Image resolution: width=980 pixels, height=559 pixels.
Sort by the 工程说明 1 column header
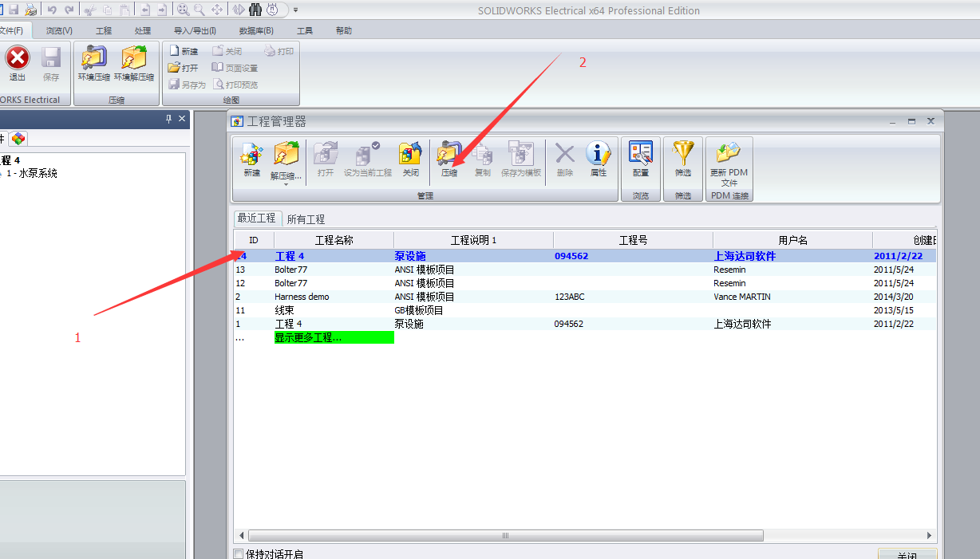pyautogui.click(x=473, y=240)
